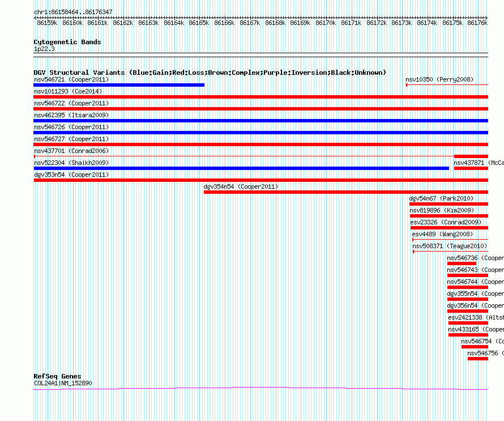Click the dgv354n54 (Cooper2011) label
Image resolution: width=504 pixels, height=421 pixels.
coord(241,186)
